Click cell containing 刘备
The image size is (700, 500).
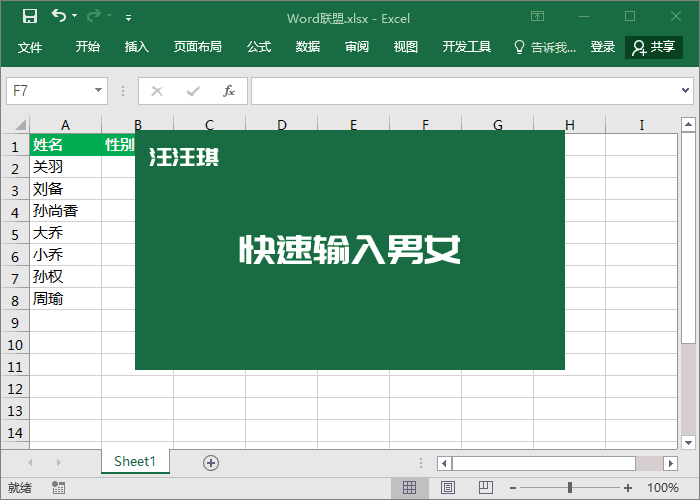coord(66,189)
